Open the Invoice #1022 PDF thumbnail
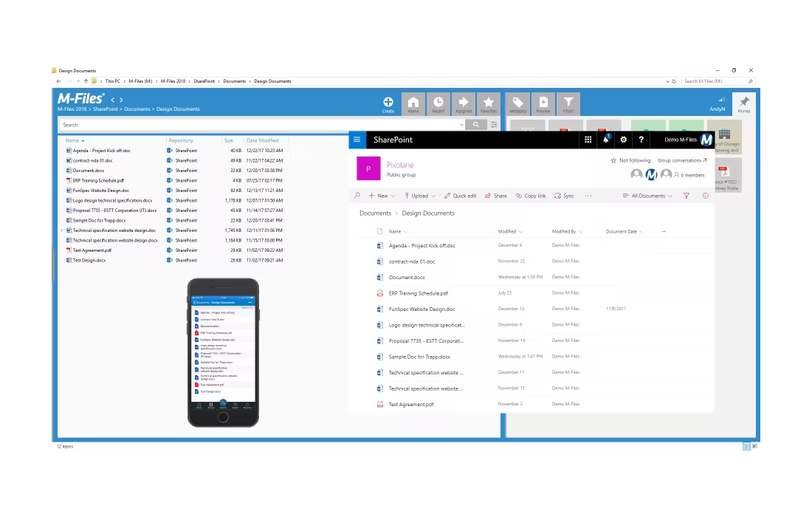Viewport: 812px width, 517px height. (727, 176)
